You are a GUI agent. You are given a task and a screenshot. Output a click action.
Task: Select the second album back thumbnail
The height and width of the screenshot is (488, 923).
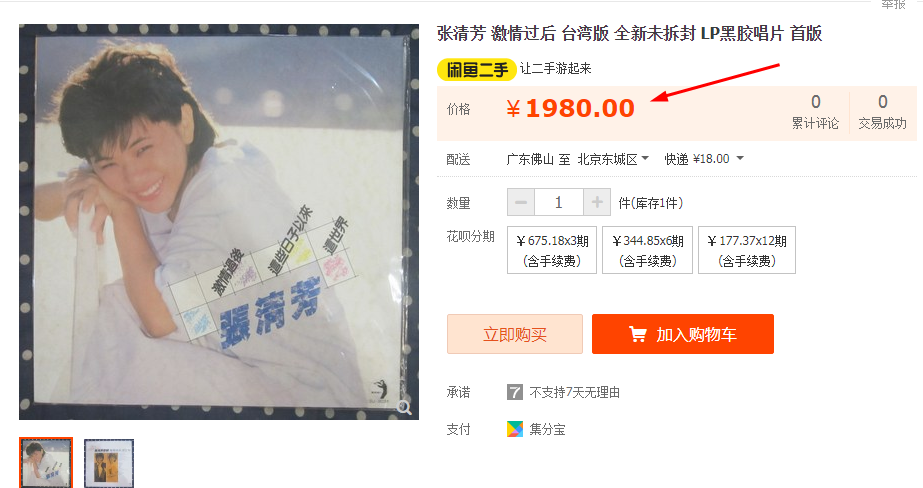109,463
